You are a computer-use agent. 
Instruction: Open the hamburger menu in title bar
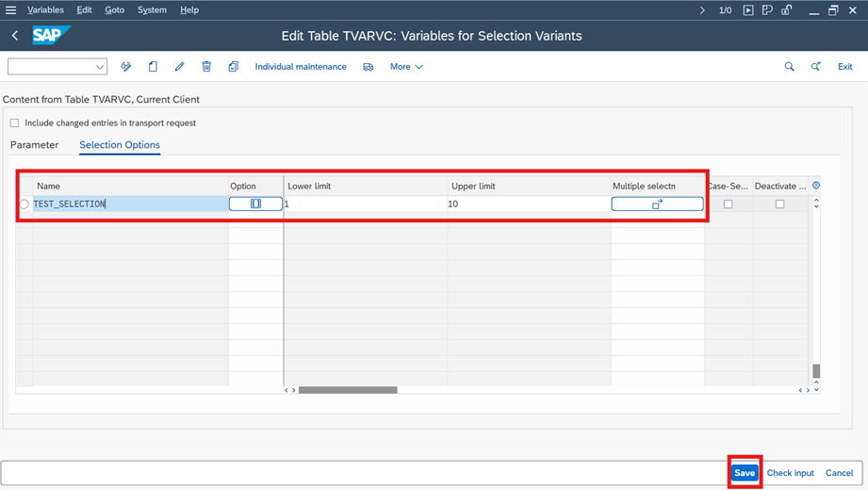(x=11, y=10)
